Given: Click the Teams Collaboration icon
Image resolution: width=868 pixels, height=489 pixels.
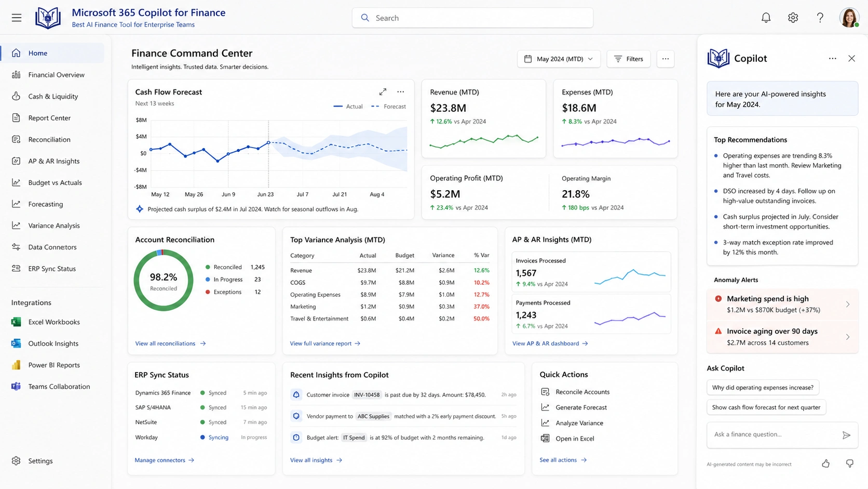Looking at the screenshot, I should (x=16, y=387).
